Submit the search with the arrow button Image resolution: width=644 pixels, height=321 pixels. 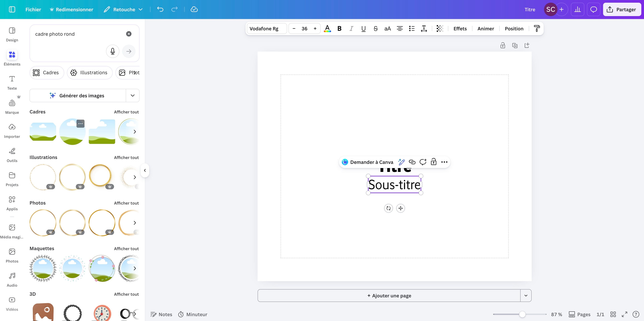pyautogui.click(x=129, y=51)
